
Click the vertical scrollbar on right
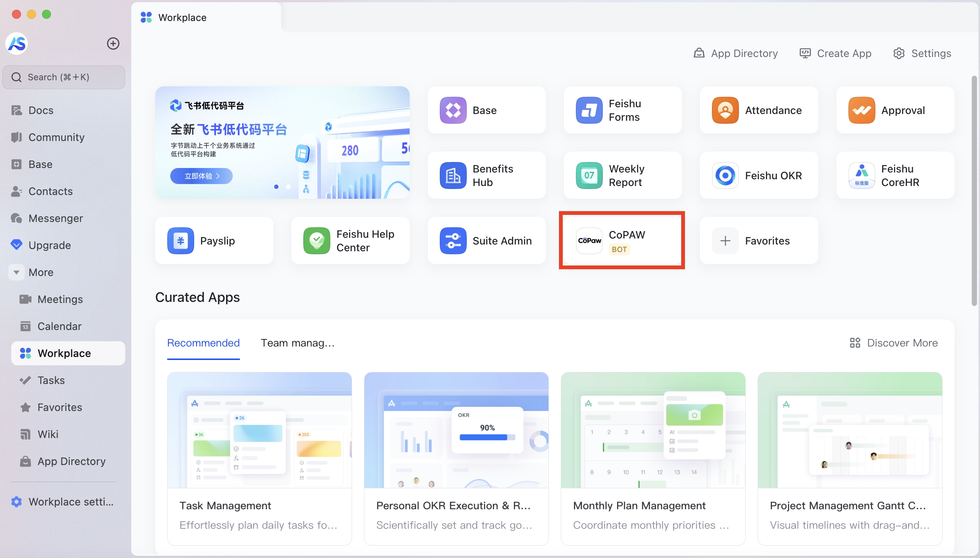click(x=974, y=192)
